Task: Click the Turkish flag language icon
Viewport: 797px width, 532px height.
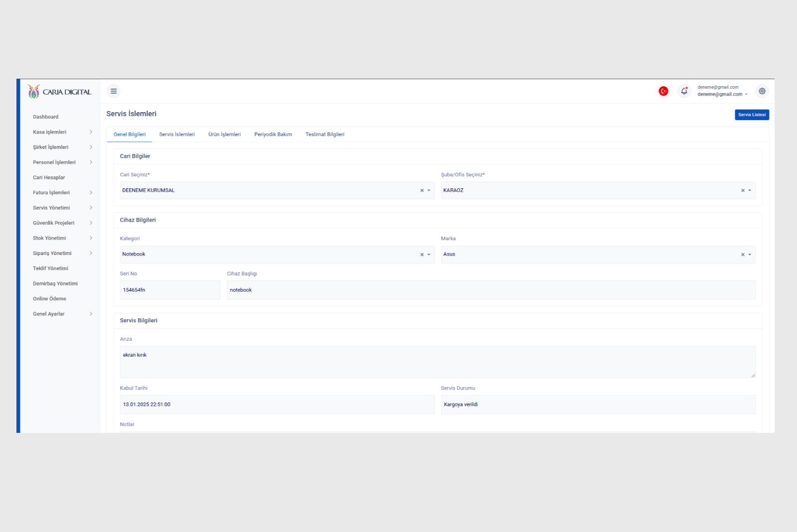Action: pos(663,91)
